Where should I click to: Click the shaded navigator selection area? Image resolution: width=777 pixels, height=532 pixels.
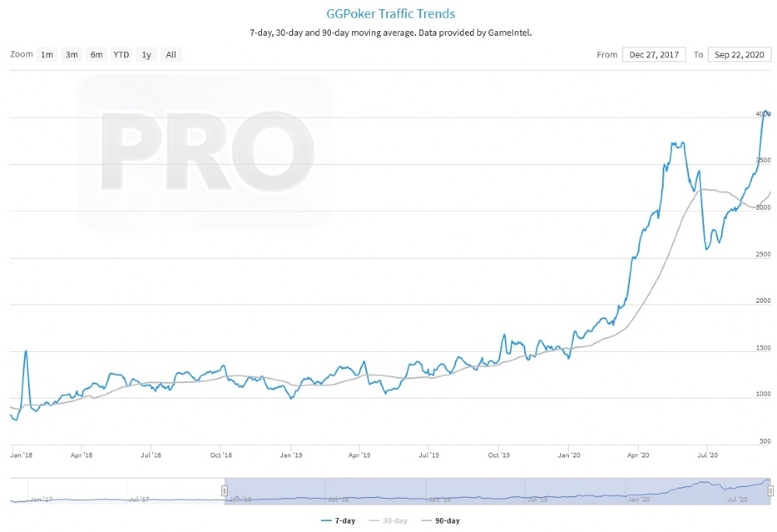[497, 491]
